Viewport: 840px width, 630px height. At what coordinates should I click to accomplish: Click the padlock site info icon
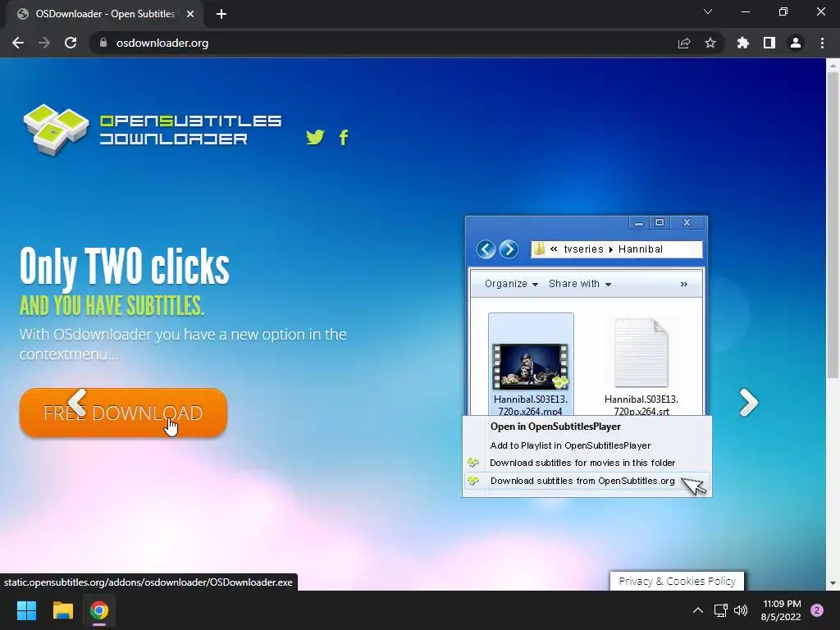pyautogui.click(x=103, y=43)
